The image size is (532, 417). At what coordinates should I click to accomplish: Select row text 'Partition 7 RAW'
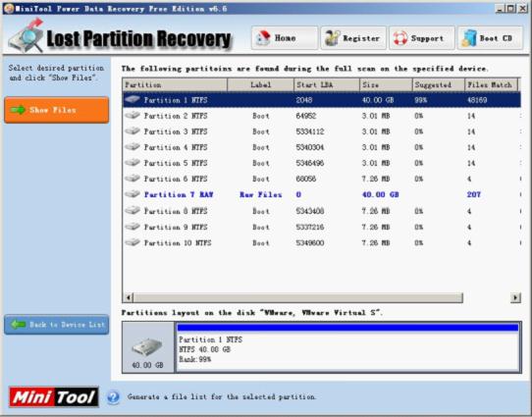179,194
